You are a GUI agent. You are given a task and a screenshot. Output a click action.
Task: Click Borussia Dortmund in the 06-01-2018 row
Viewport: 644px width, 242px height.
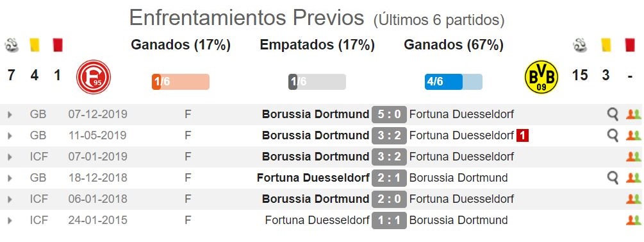coord(315,199)
